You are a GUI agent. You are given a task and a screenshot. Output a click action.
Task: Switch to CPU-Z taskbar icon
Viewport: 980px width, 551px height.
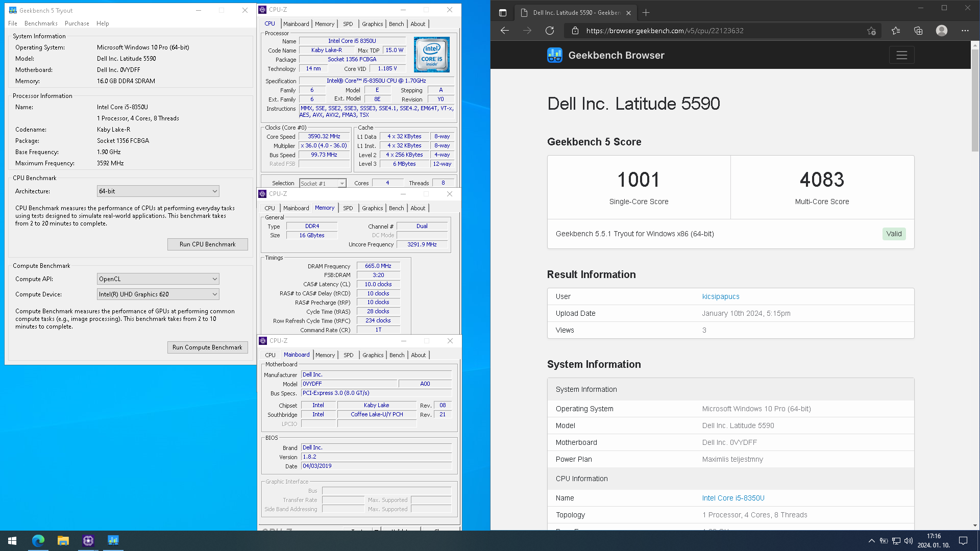pos(88,541)
